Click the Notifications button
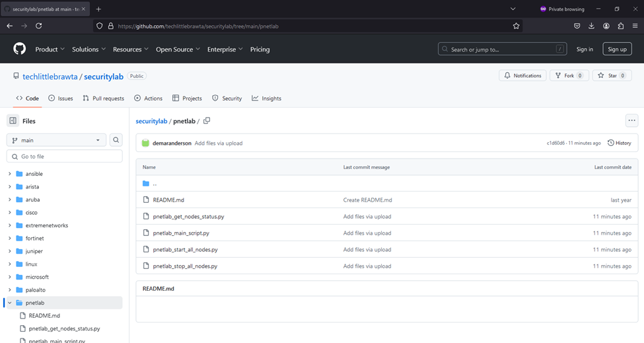 point(522,75)
